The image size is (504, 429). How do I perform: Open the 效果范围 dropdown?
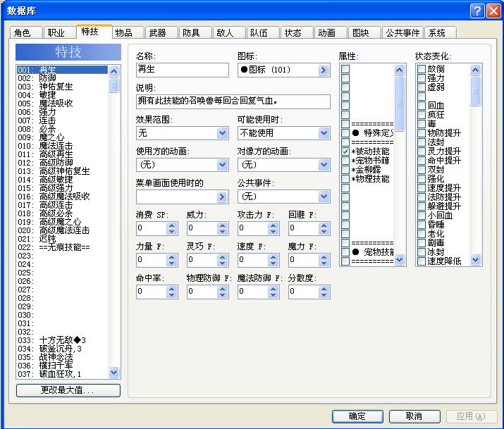222,133
